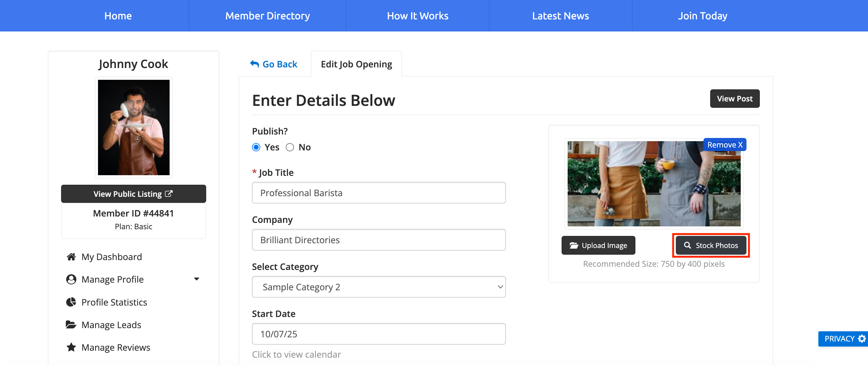Switch to the Edit Job Opening tab
Image resolution: width=868 pixels, height=365 pixels.
[356, 64]
